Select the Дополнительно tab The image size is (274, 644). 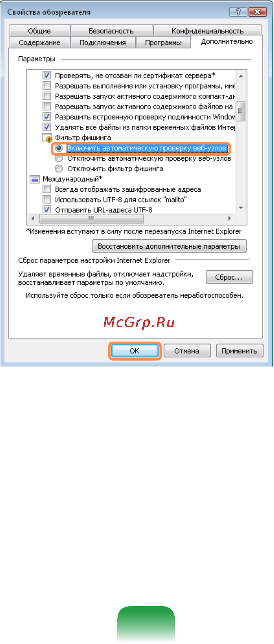pyautogui.click(x=227, y=41)
